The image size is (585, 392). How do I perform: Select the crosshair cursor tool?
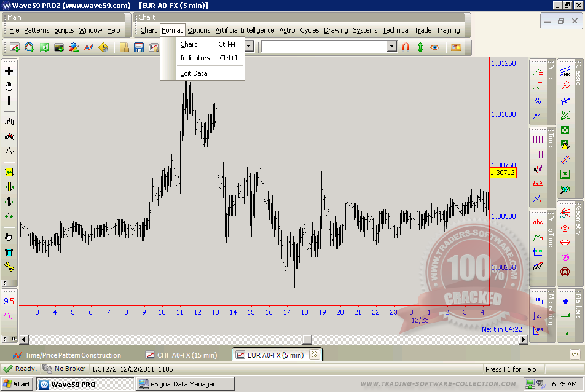(x=9, y=71)
